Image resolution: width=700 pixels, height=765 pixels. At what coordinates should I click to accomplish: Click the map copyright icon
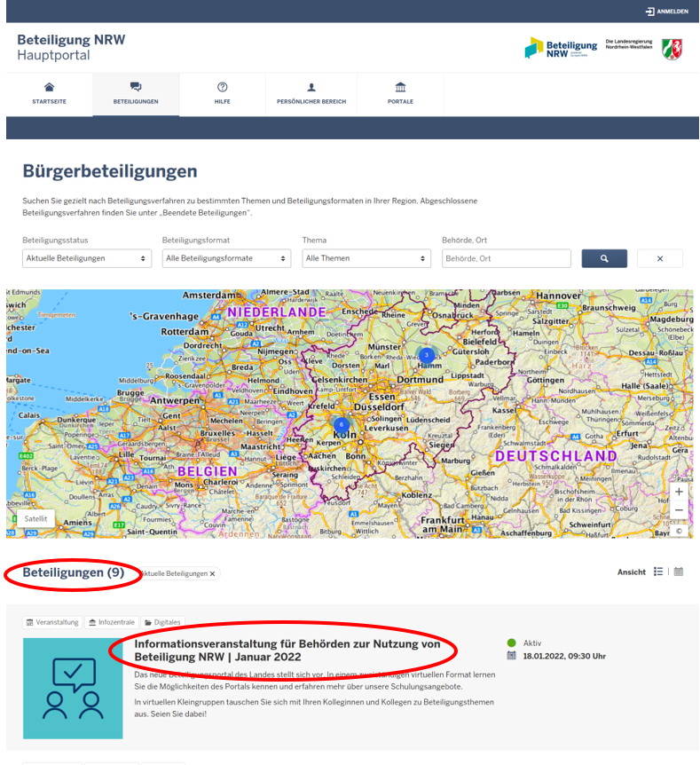[x=679, y=532]
